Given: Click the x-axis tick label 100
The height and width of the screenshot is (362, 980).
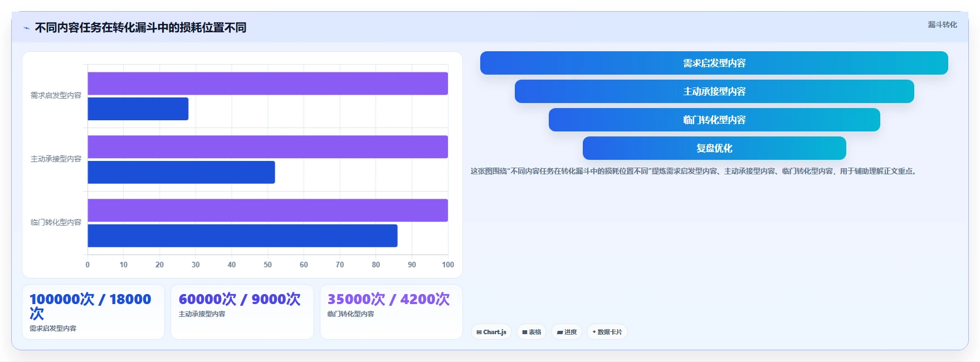Looking at the screenshot, I should tap(448, 265).
